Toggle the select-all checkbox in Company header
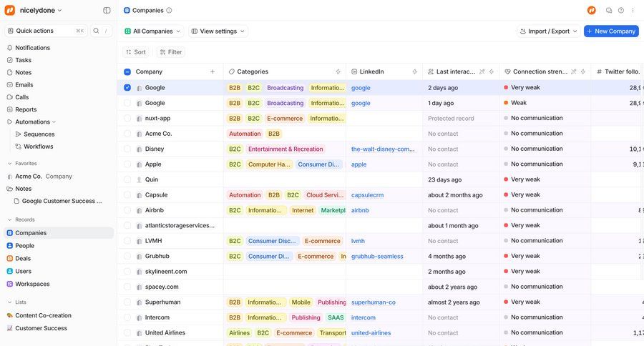Viewport: 644px width, 346px height. [x=127, y=71]
